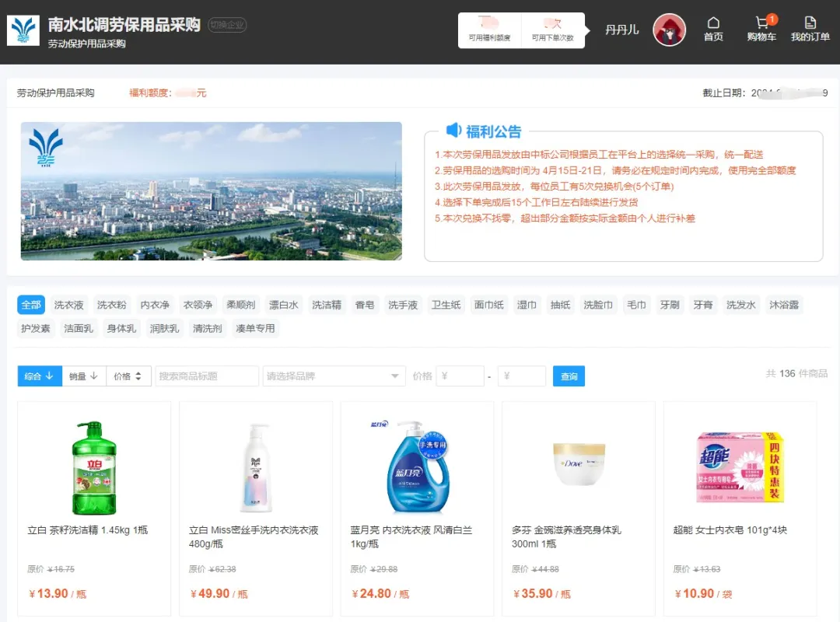Click title 多芬 金碗滋养透亮身体乳
The height and width of the screenshot is (622, 840).
pos(566,536)
